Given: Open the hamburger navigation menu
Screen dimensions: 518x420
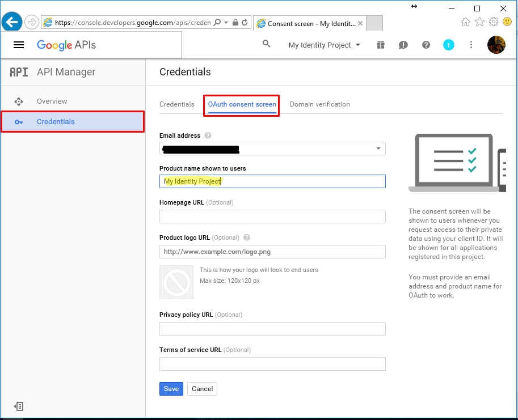Looking at the screenshot, I should pos(19,45).
